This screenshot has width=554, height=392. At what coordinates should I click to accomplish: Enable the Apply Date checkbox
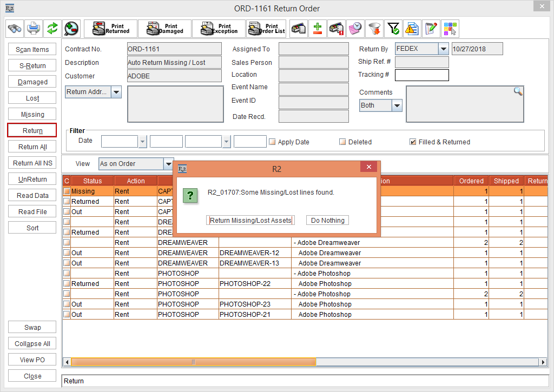tap(272, 142)
